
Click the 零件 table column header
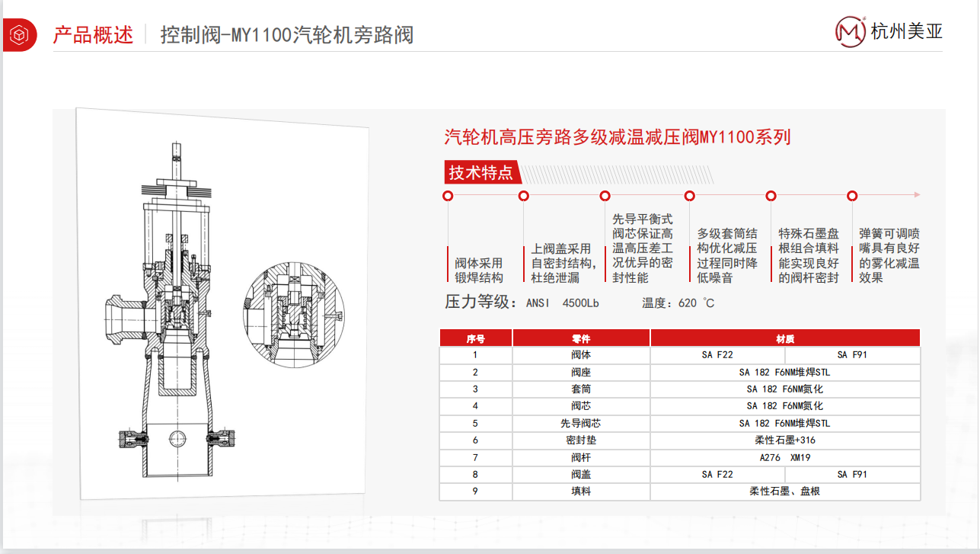tap(581, 338)
